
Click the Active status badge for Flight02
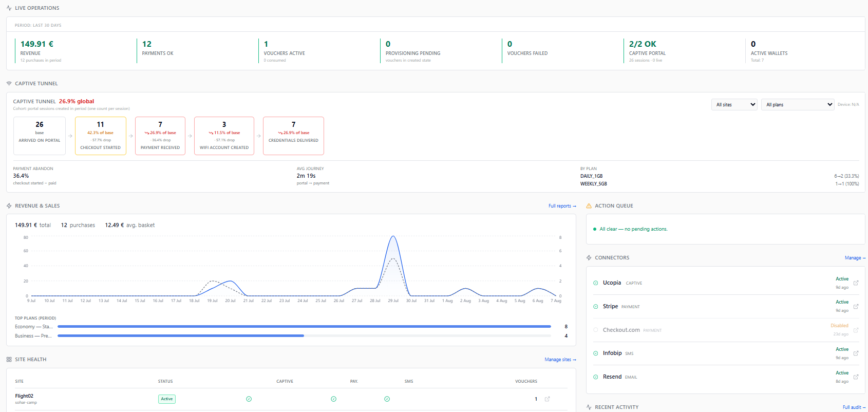pos(167,399)
